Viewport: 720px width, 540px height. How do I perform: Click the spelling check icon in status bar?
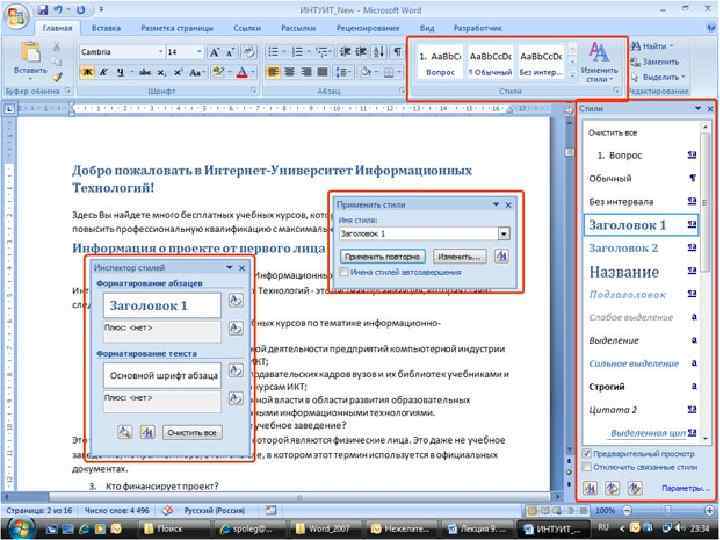(x=169, y=510)
